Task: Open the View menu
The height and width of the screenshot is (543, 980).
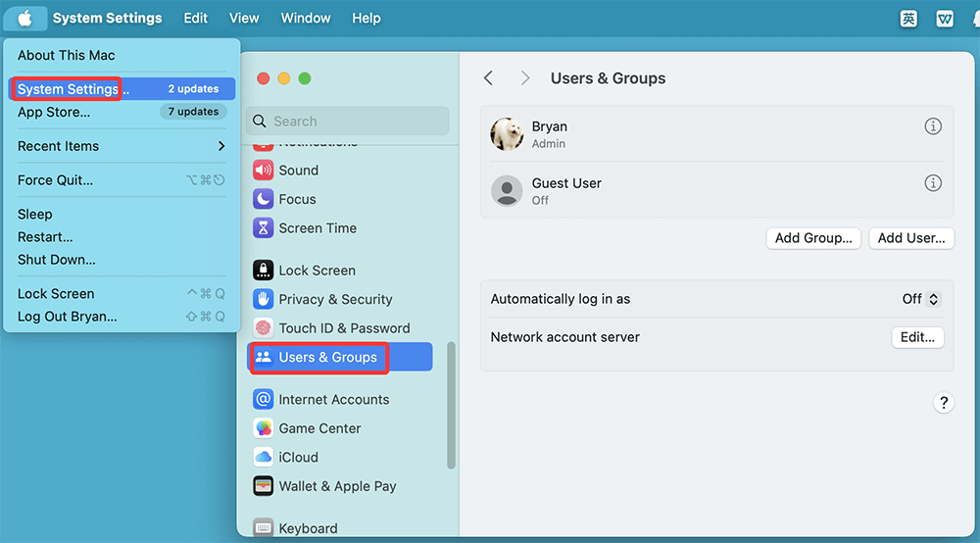Action: (x=244, y=18)
